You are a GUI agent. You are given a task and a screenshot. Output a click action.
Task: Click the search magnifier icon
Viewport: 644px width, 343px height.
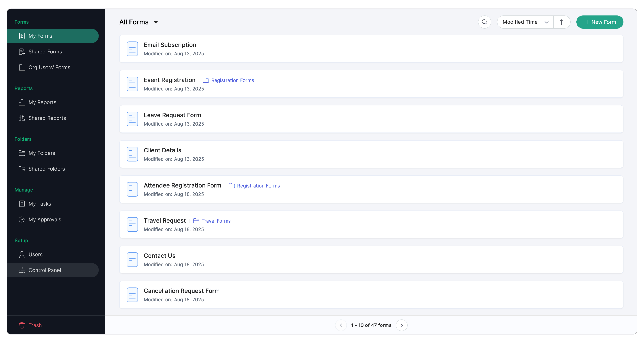(484, 22)
